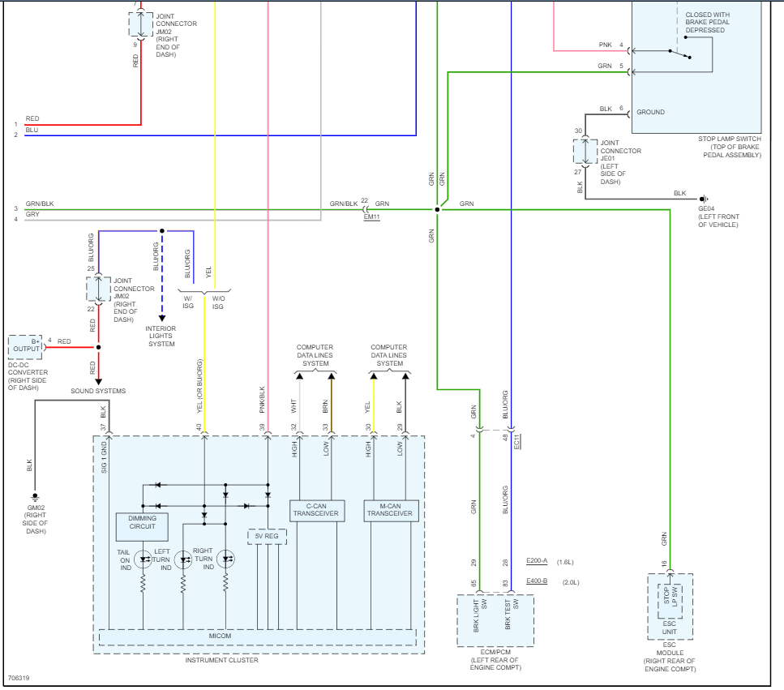784x690 pixels.
Task: Click the JOINT CONNECTOR JE01 label
Action: pos(620,162)
